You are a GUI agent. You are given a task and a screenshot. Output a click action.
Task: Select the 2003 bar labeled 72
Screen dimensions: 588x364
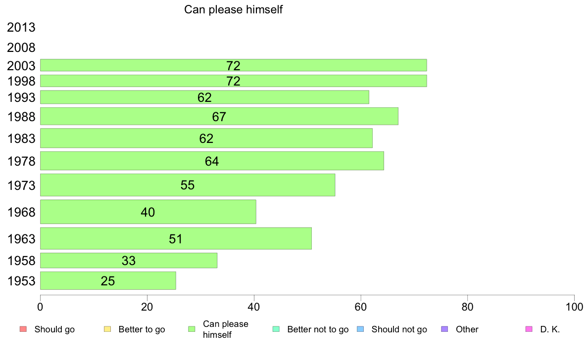coord(233,65)
